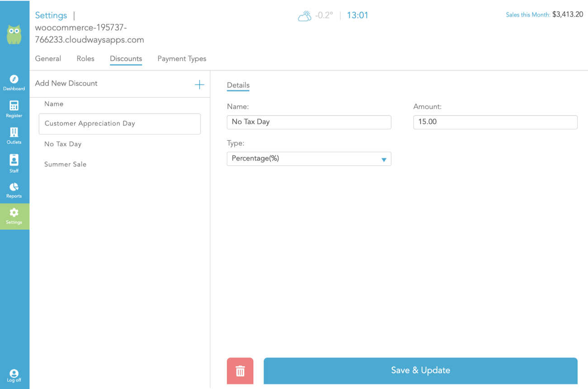Viewport: 588px width, 389px height.
Task: Switch to Payment Types tab
Action: pos(182,59)
